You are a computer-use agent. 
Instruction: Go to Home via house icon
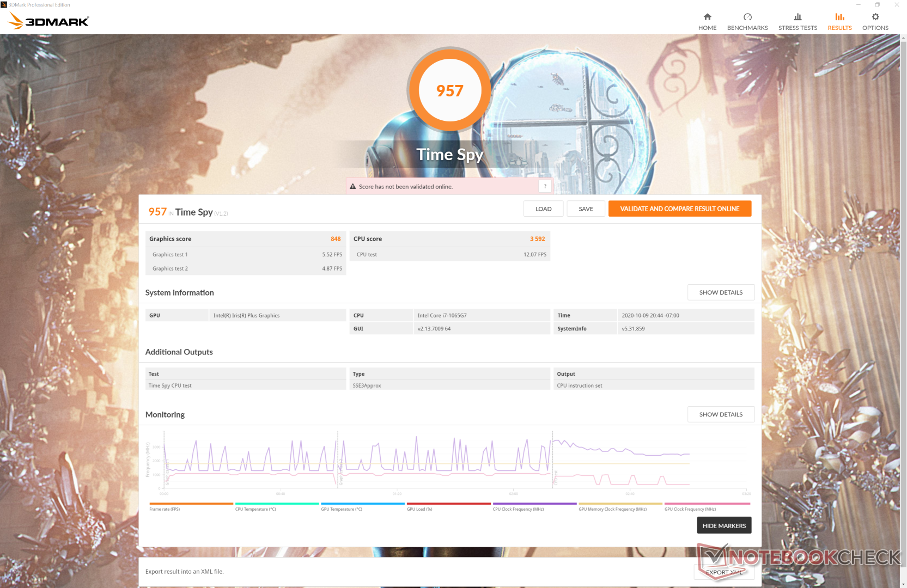click(707, 17)
